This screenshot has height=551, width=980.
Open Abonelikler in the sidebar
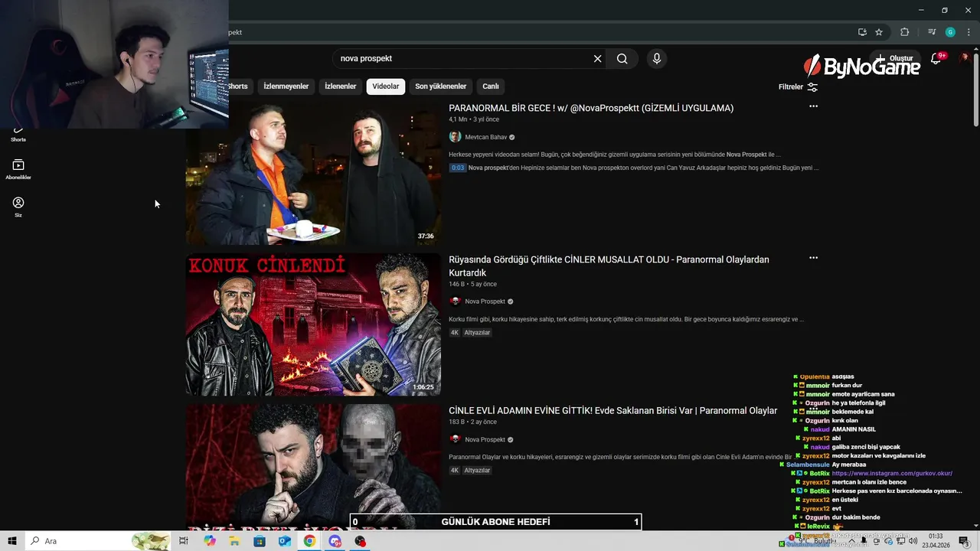point(18,169)
